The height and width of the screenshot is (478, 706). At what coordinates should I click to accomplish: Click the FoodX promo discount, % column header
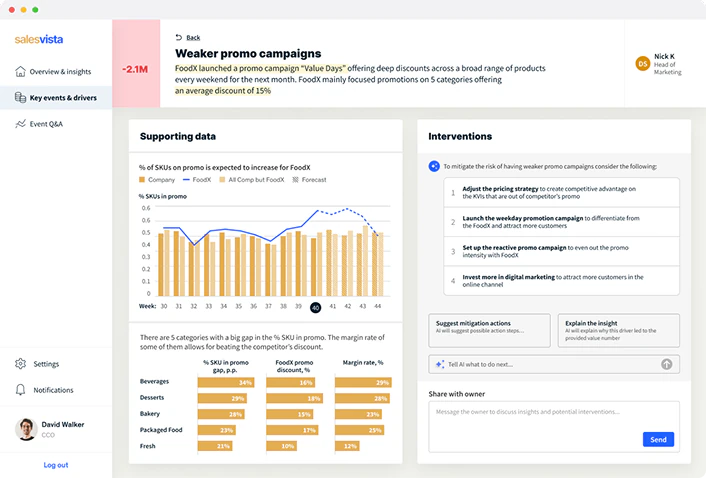294,366
